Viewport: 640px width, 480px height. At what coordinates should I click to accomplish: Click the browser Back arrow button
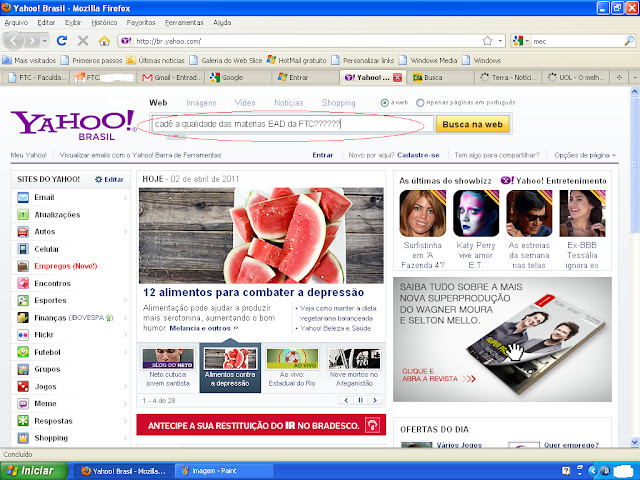(13, 41)
